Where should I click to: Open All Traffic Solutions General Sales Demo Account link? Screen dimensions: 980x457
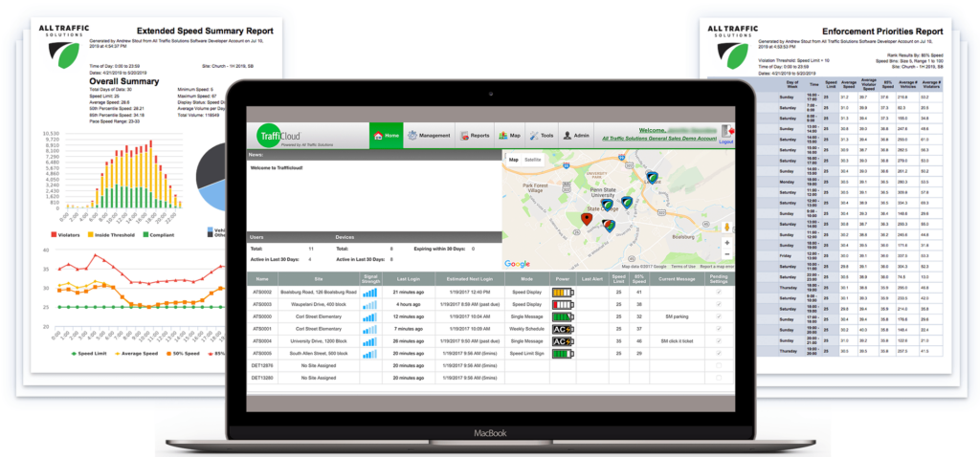point(658,140)
